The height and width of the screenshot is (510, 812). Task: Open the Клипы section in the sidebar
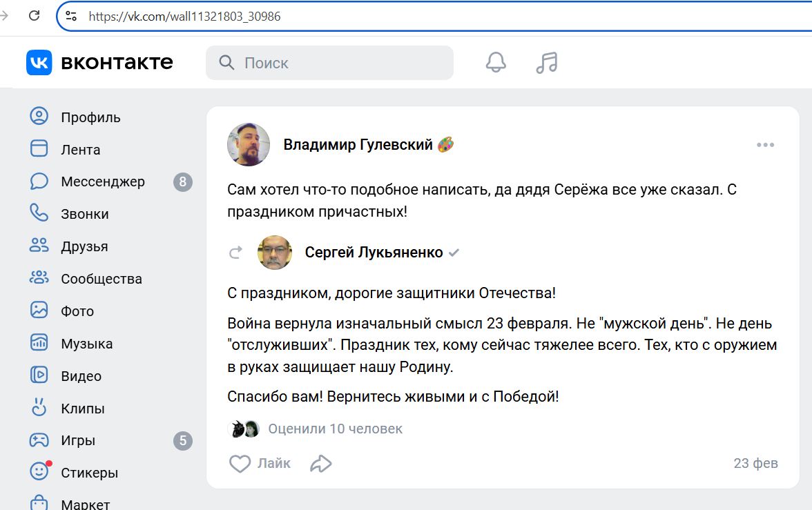[x=81, y=408]
